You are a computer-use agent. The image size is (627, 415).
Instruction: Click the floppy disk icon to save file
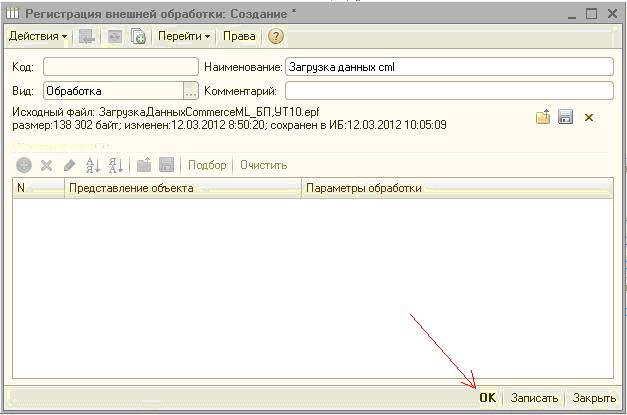pyautogui.click(x=565, y=118)
